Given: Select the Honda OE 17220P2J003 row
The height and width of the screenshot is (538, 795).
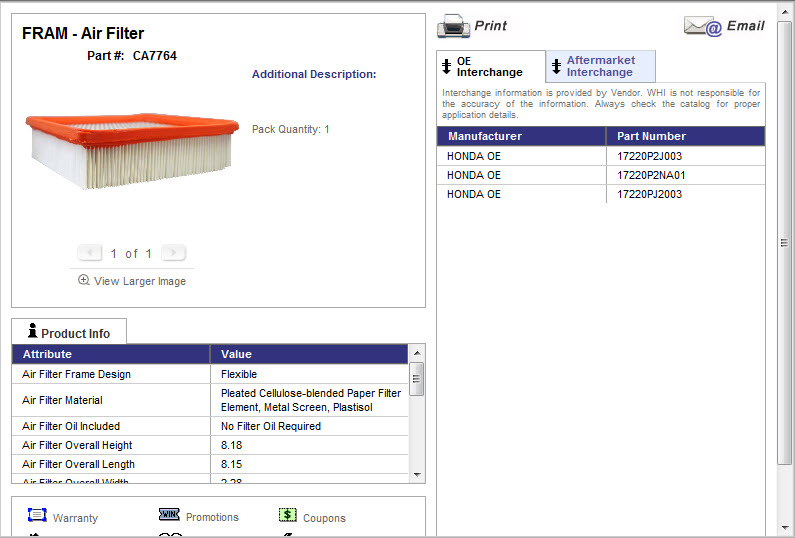Looking at the screenshot, I should coord(600,156).
